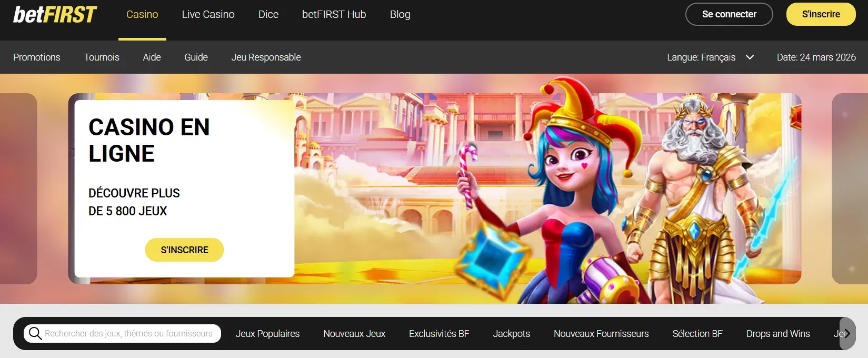The height and width of the screenshot is (358, 868).
Task: Go to betFIRST Hub
Action: (x=334, y=15)
